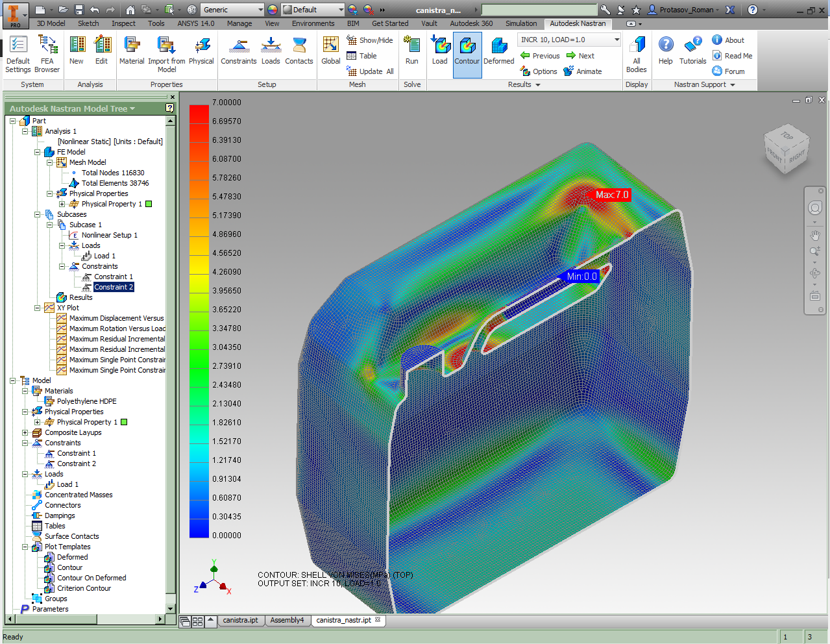Screen dimensions: 830x644
Task: Open the mesh Table
Action: tap(361, 56)
